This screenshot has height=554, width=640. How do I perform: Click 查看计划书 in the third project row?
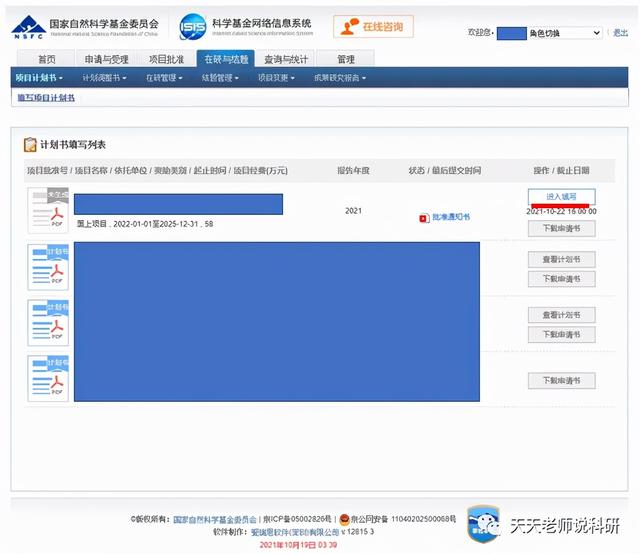561,315
